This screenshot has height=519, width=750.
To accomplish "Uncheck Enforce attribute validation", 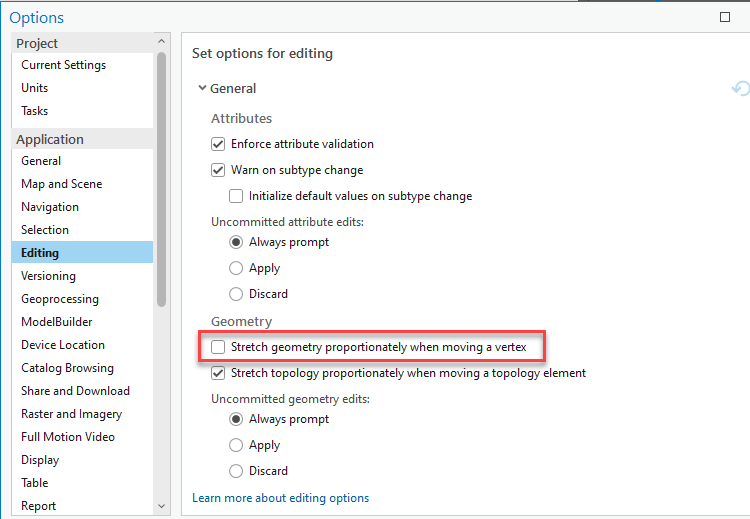I will 219,144.
